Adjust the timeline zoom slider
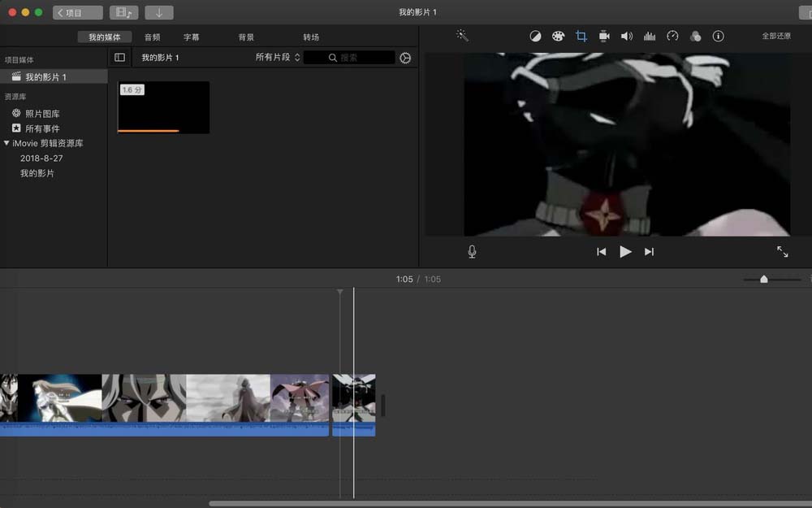Viewport: 812px width, 508px height. [763, 279]
